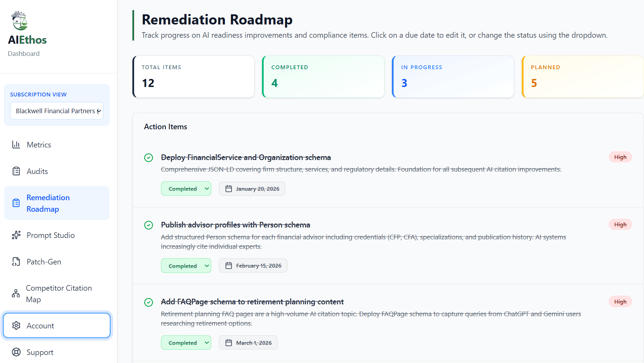
Task: Open the Support page
Action: tap(57, 352)
